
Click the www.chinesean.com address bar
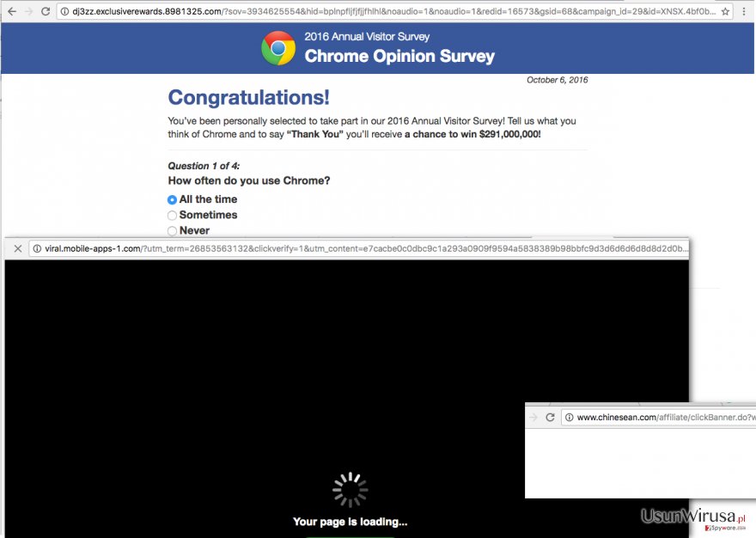(659, 418)
